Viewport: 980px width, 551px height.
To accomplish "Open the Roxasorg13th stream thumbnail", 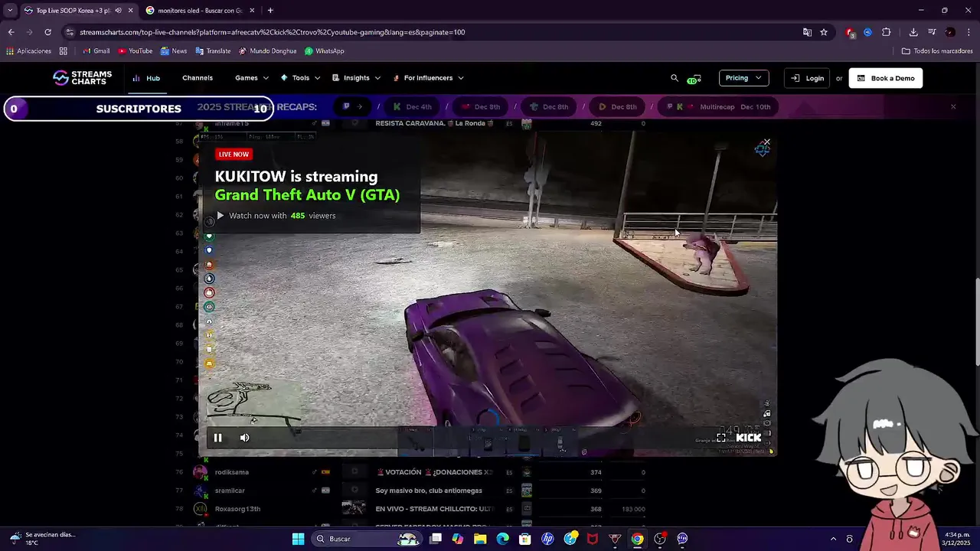I will pos(354,508).
